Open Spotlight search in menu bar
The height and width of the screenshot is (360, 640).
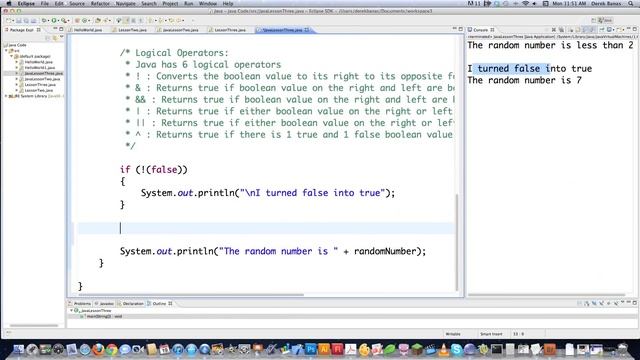630,3
